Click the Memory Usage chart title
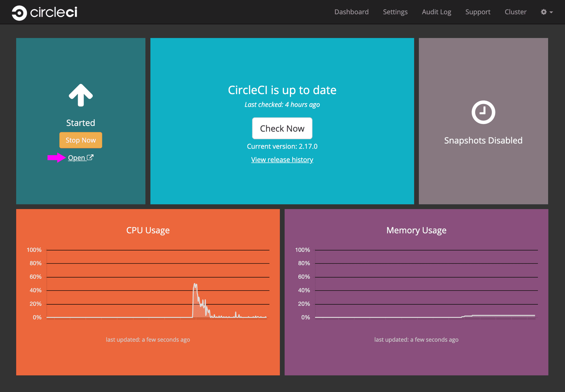Viewport: 565px width, 392px height. tap(416, 230)
